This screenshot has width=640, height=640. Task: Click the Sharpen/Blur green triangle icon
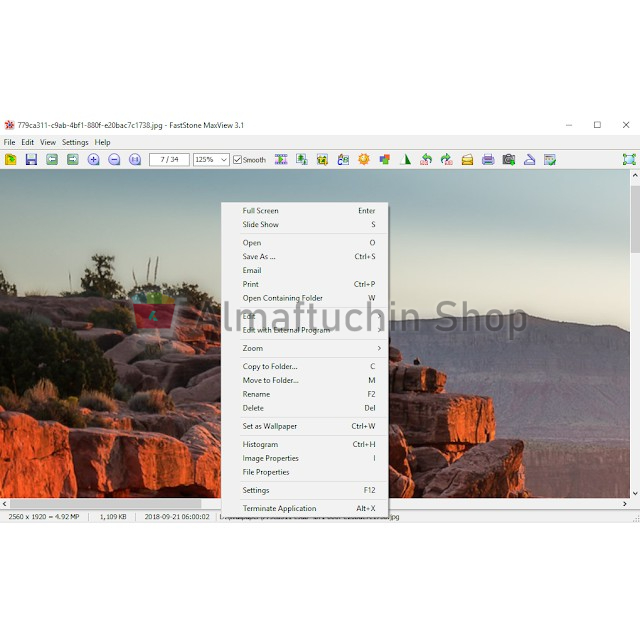[x=405, y=159]
